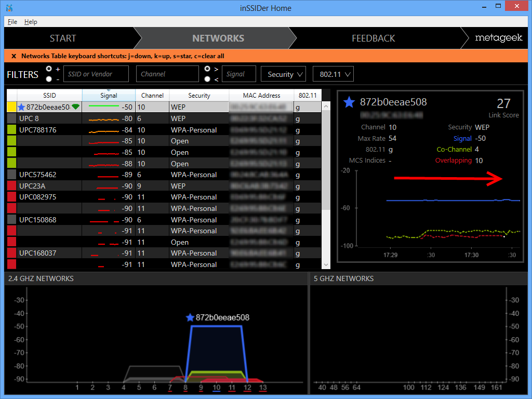Click the Link Score value 27
The height and width of the screenshot is (399, 532).
(x=503, y=103)
